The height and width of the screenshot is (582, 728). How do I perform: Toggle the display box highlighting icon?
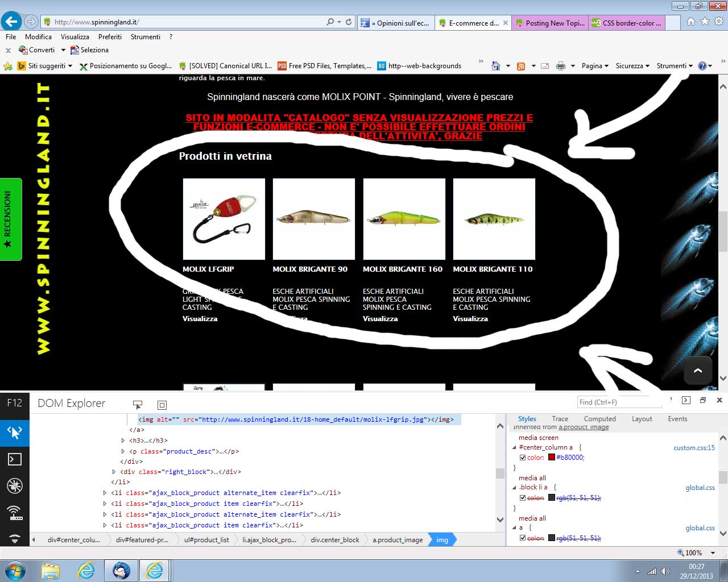[162, 405]
